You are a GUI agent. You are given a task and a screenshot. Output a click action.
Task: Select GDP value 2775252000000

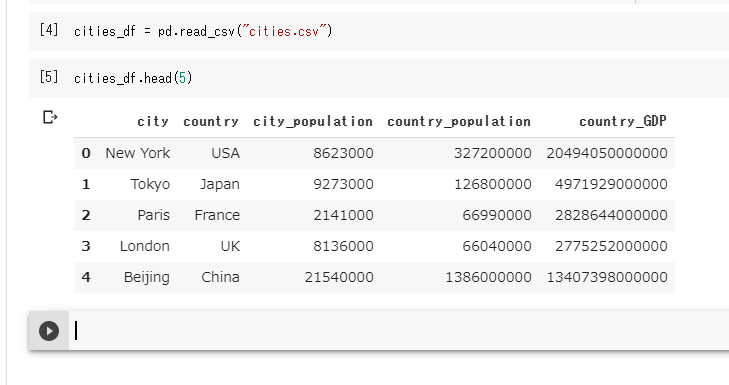tap(611, 246)
